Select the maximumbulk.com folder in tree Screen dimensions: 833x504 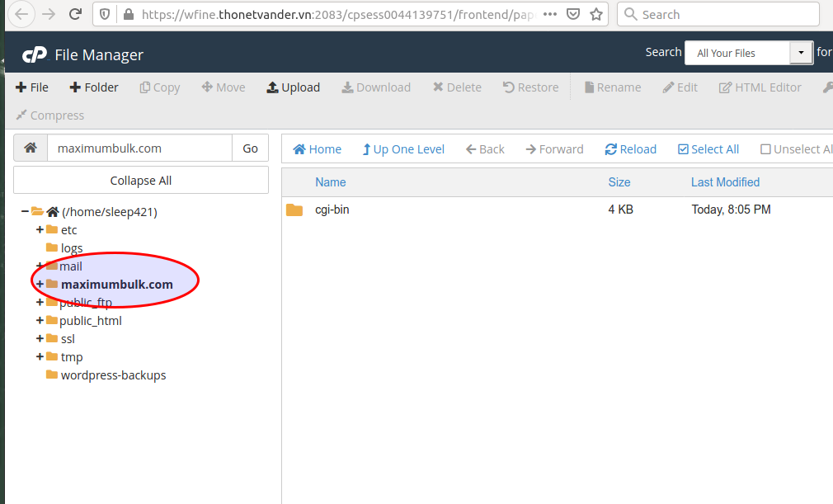tap(117, 284)
